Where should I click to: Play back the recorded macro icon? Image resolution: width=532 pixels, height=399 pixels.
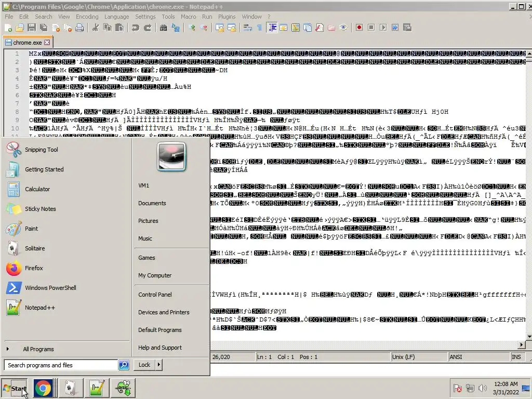tap(383, 28)
